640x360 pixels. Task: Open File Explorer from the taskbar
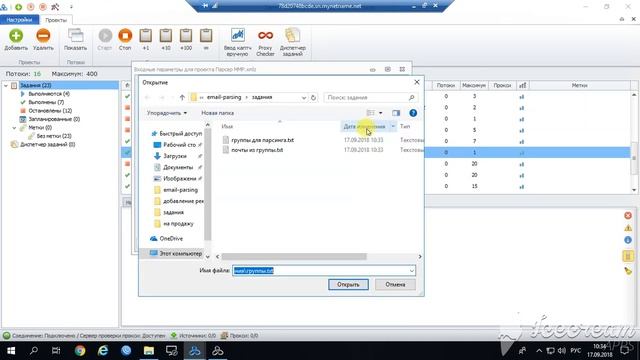click(x=149, y=351)
